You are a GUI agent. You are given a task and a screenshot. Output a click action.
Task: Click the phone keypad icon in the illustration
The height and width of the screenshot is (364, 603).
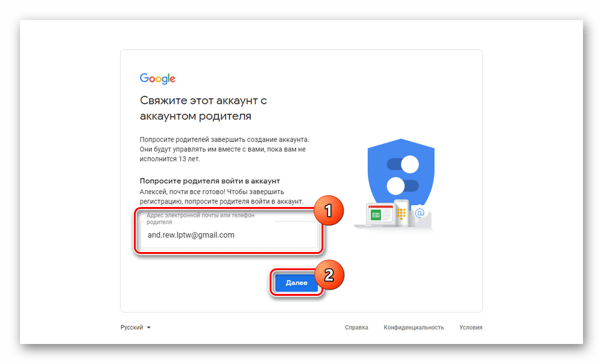[x=401, y=213]
